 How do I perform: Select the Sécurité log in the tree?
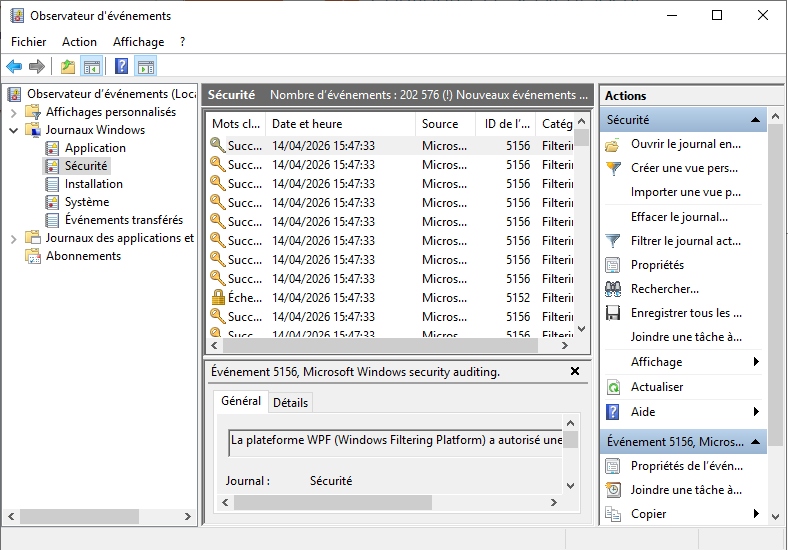(86, 166)
